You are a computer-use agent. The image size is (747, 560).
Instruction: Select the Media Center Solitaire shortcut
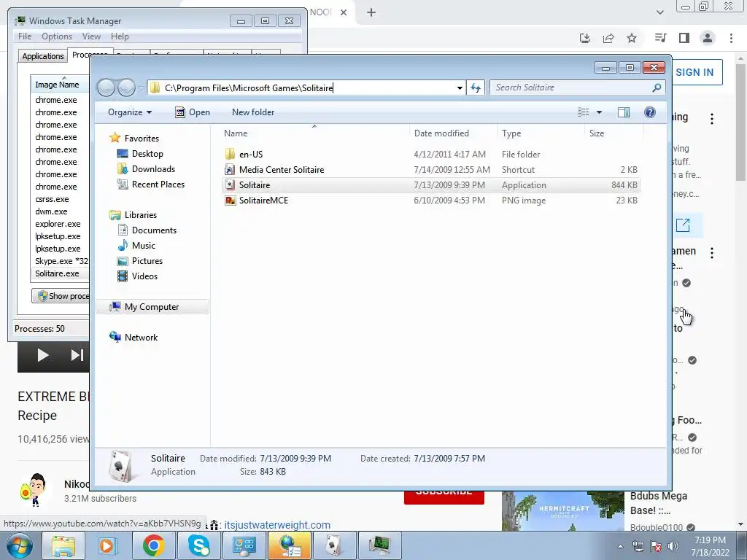click(x=281, y=169)
